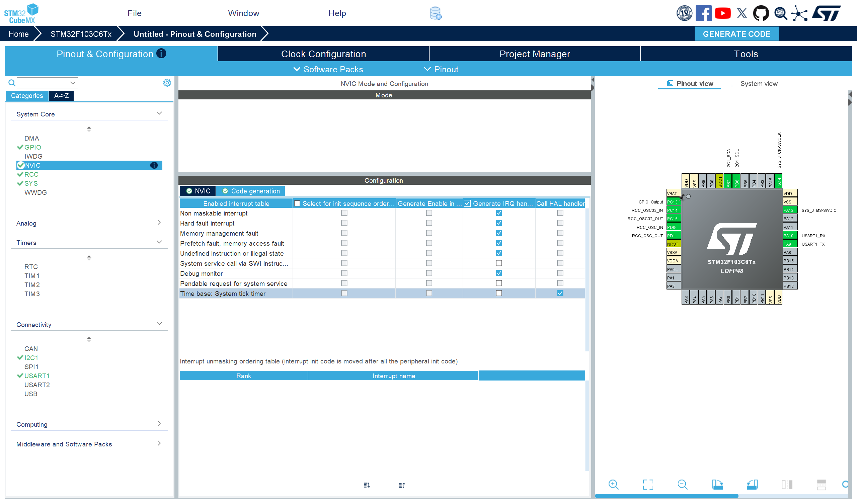Switch to the Tools tab
857x504 pixels.
[746, 54]
